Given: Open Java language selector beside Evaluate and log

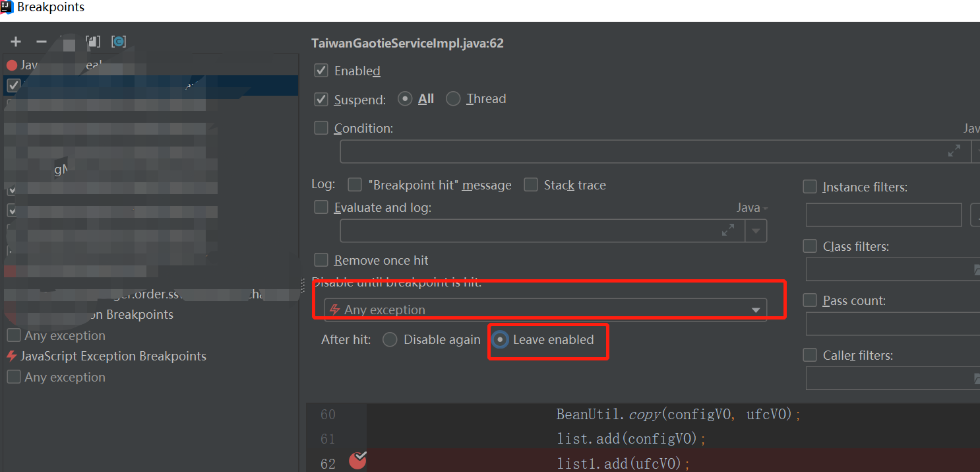Looking at the screenshot, I should pos(752,208).
